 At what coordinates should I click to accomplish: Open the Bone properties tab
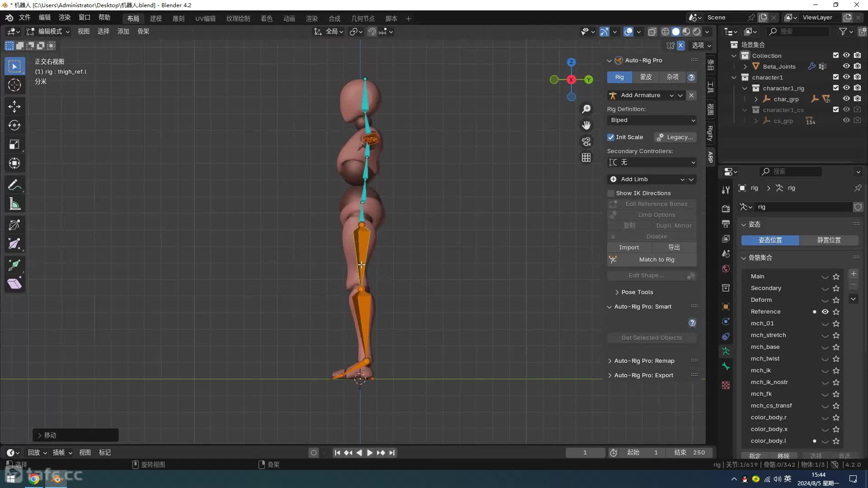point(726,366)
